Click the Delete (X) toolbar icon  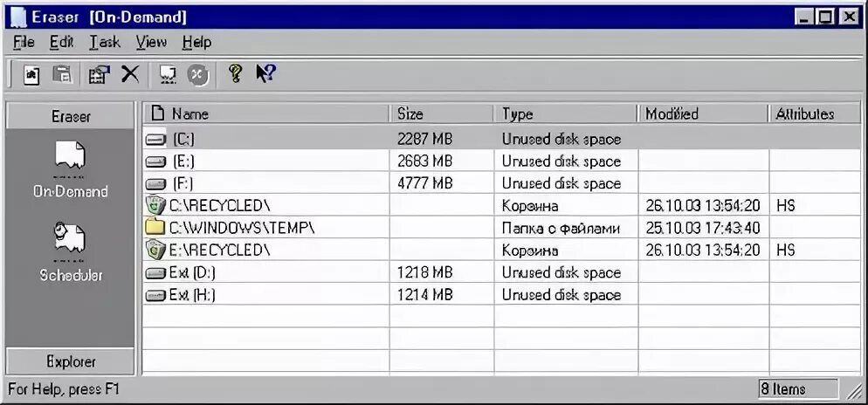click(x=129, y=75)
